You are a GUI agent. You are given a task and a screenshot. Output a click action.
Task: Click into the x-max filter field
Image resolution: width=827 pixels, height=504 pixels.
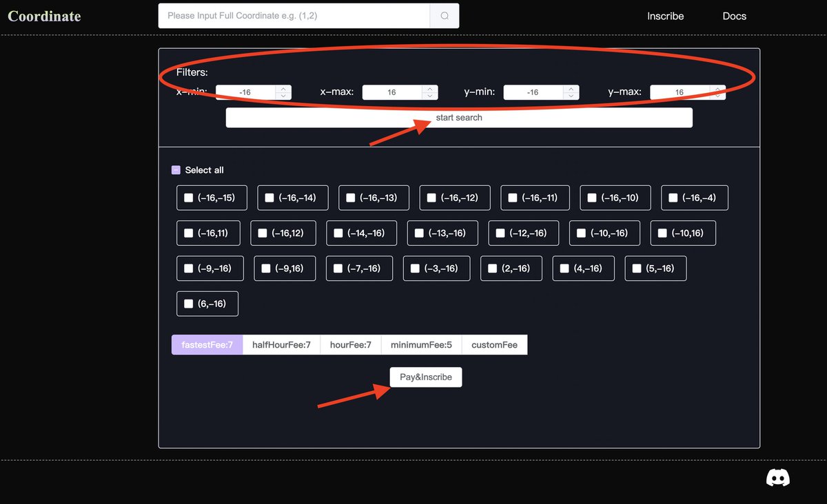point(391,92)
